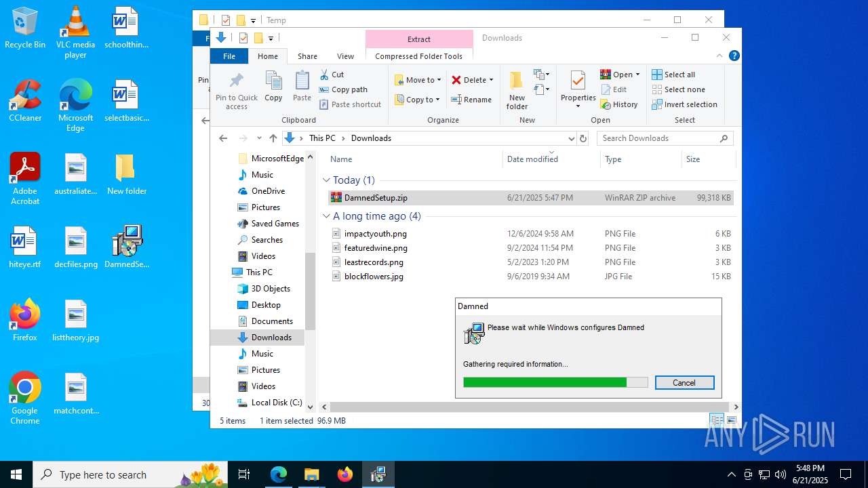
Task: Open Compressed Folder Tools tab
Action: (418, 56)
